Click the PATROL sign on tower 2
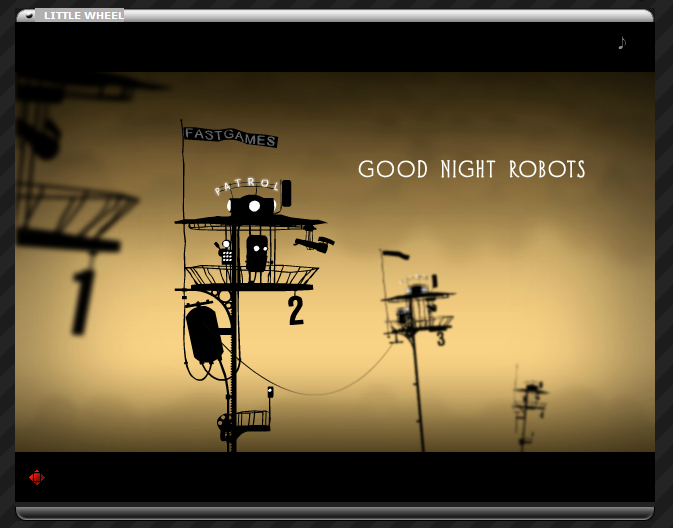This screenshot has height=528, width=673. pos(247,186)
